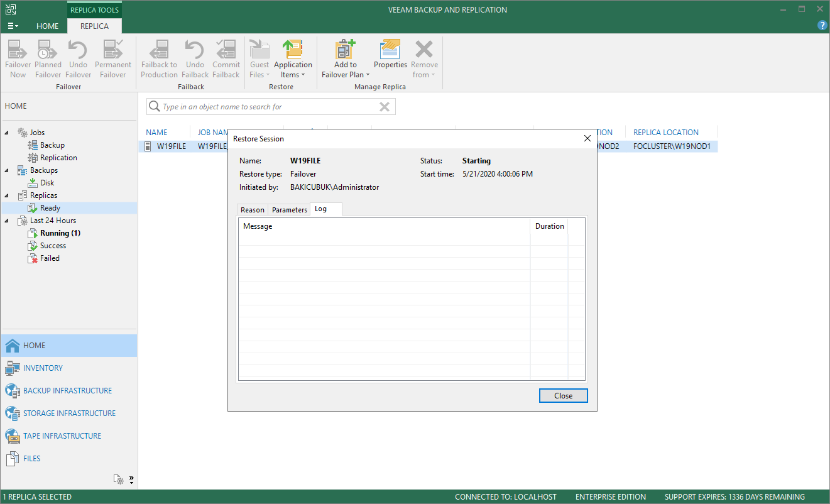Collapse the Last 24 Hours node
This screenshot has height=504, width=830.
pyautogui.click(x=7, y=221)
